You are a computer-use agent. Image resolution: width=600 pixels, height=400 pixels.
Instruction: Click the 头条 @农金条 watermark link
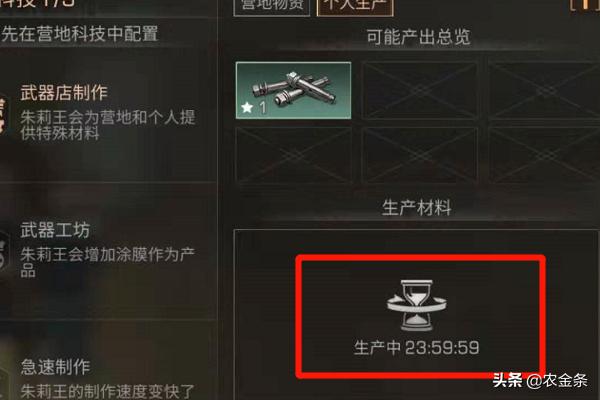click(x=540, y=380)
